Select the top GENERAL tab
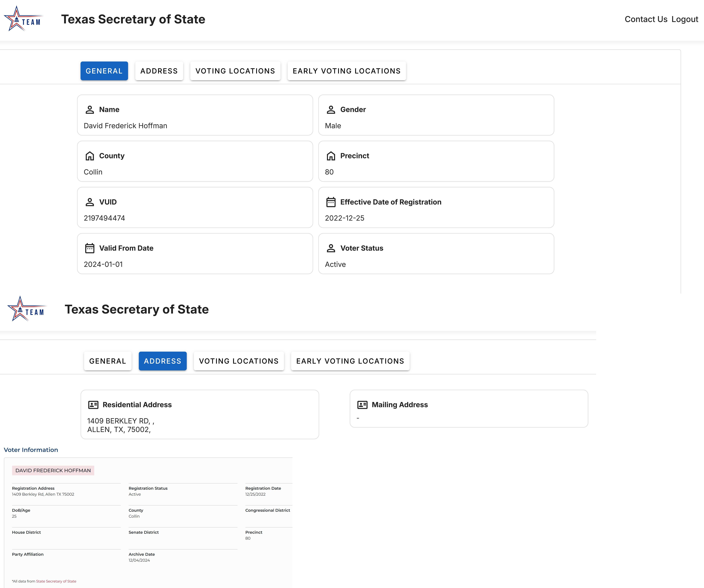Image resolution: width=704 pixels, height=588 pixels. 104,71
